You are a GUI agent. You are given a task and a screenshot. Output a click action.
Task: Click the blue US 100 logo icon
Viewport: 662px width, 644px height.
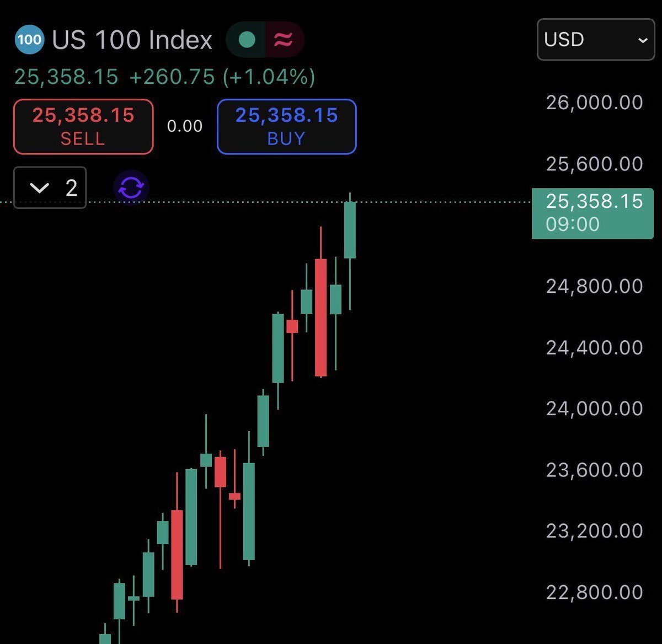pyautogui.click(x=29, y=40)
